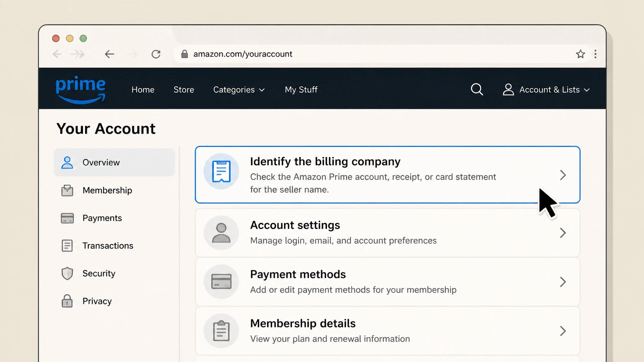Open Identify the billing company heading
This screenshot has height=362, width=644.
(325, 162)
